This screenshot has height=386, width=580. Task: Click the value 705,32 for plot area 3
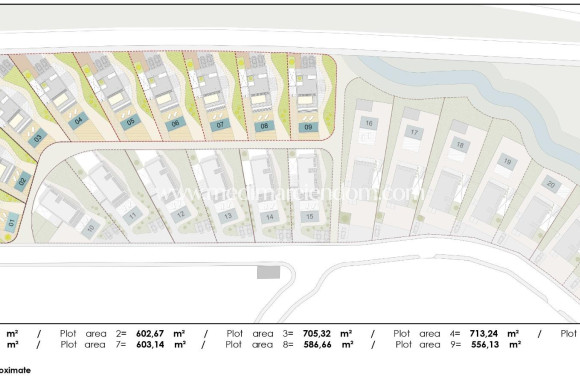[x=317, y=334]
